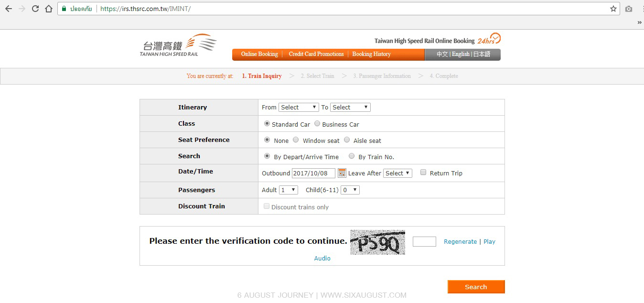Viewport: 644px width, 303px height.
Task: Click the Regenerate captcha link
Action: click(460, 242)
